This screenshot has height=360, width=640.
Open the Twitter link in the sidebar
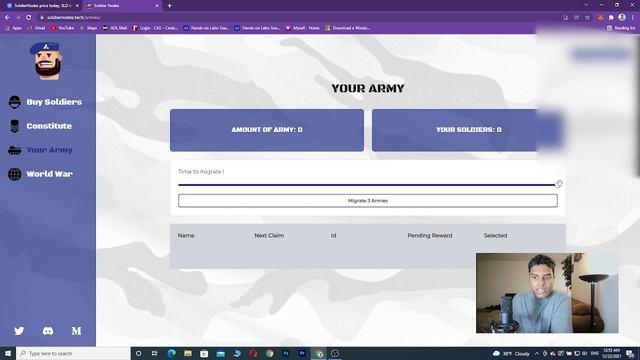tap(19, 331)
